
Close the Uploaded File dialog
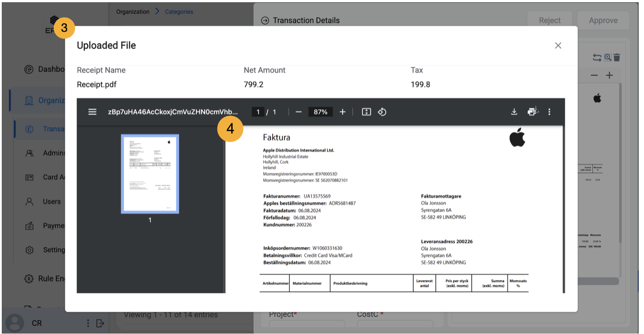558,45
